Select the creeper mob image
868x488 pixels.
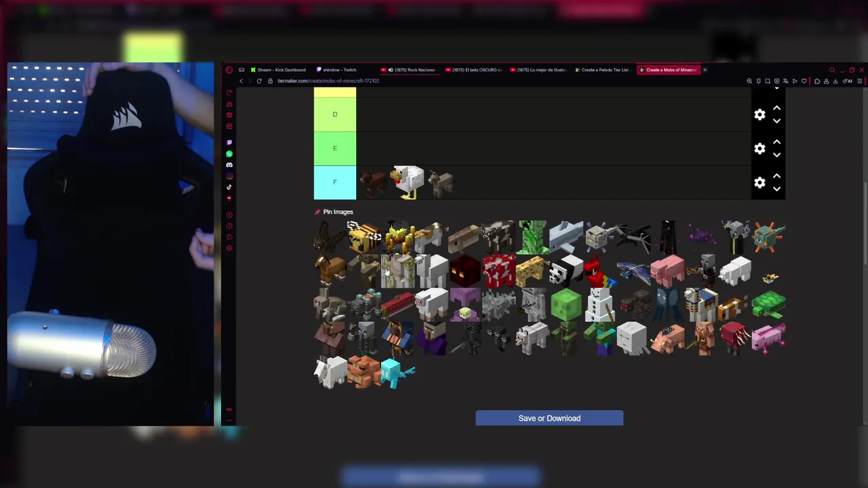point(532,237)
